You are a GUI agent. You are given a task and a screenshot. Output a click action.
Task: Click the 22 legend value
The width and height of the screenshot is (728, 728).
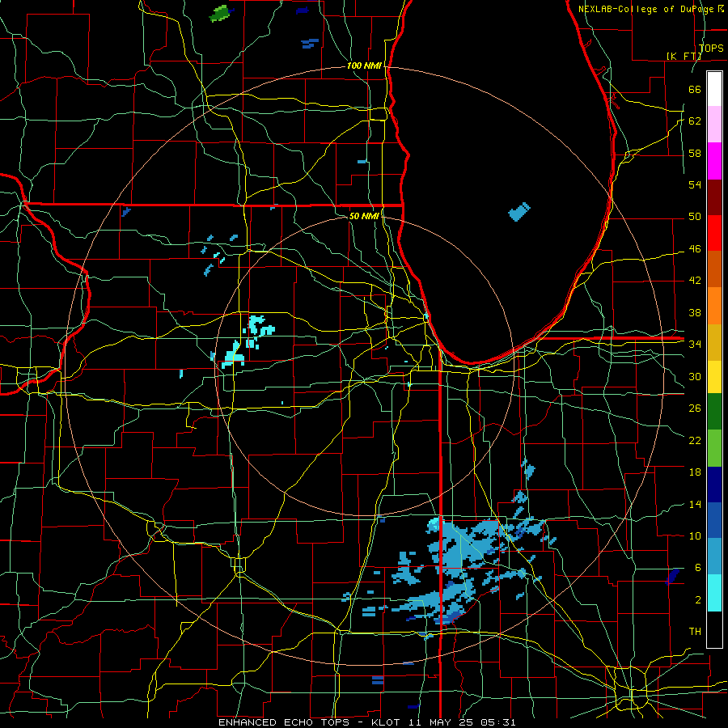pos(695,440)
